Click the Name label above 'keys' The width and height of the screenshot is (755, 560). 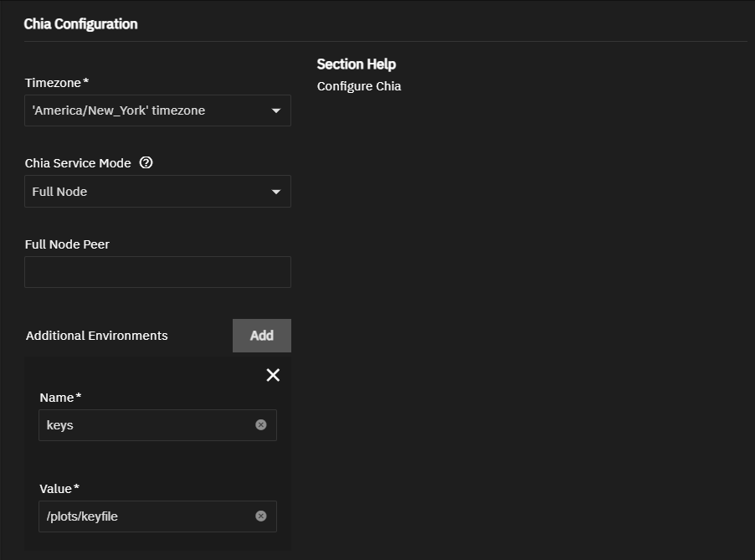pyautogui.click(x=57, y=397)
